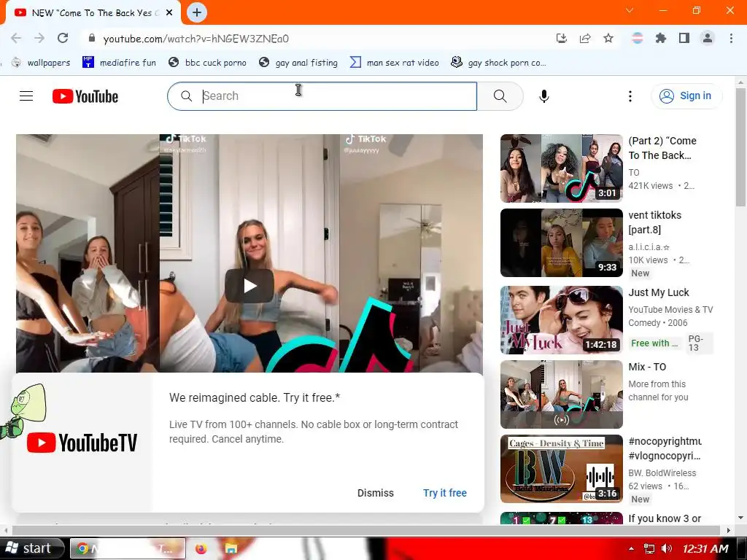Click channel name a.l.i.c.i.a

pyautogui.click(x=649, y=246)
